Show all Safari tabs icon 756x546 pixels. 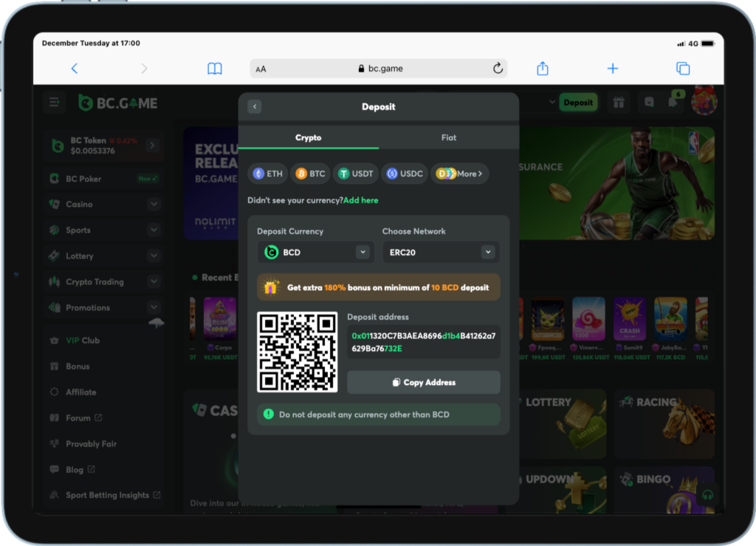pyautogui.click(x=683, y=69)
